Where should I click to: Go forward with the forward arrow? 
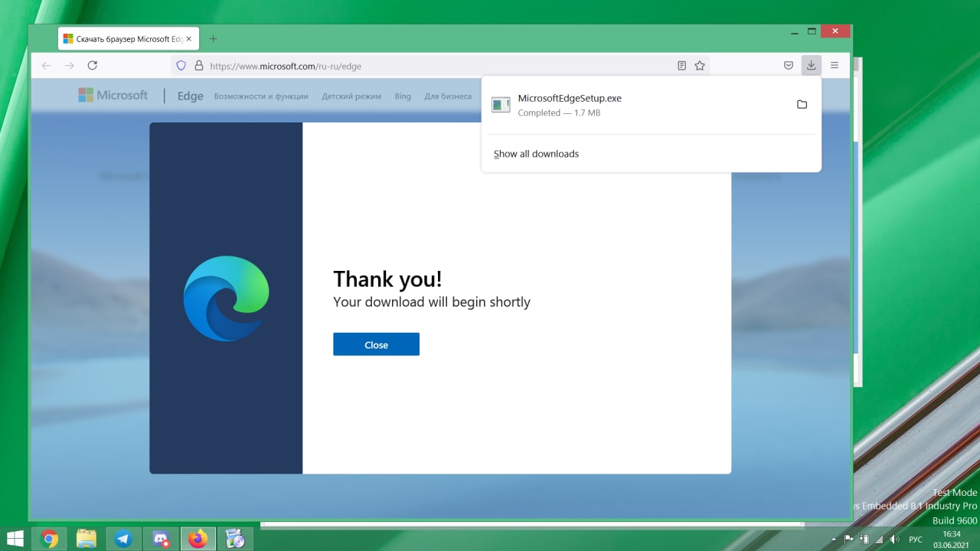click(x=69, y=66)
